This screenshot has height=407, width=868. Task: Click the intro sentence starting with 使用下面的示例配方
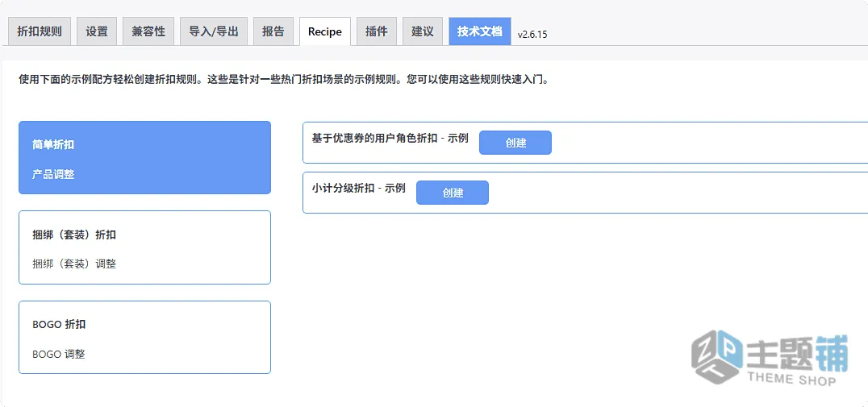[x=285, y=80]
